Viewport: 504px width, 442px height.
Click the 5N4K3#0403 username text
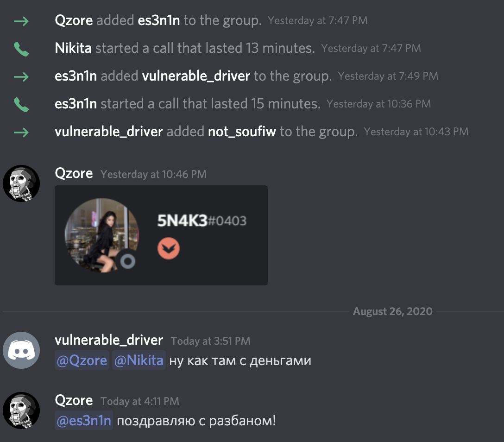click(202, 221)
